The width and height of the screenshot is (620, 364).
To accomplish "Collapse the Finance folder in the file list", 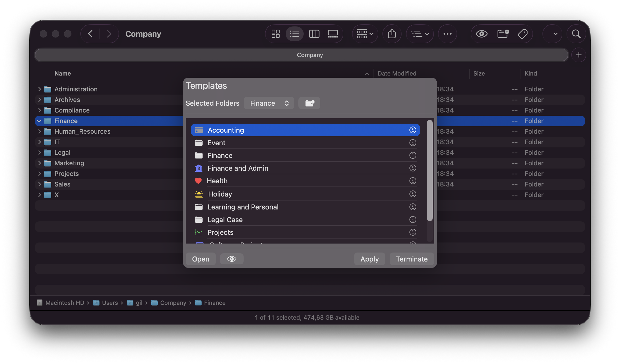I will (39, 121).
